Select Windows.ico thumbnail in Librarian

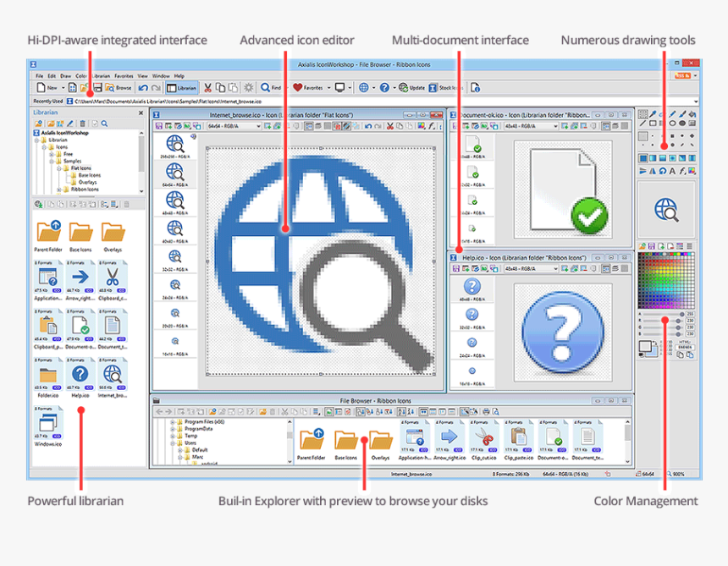click(48, 426)
